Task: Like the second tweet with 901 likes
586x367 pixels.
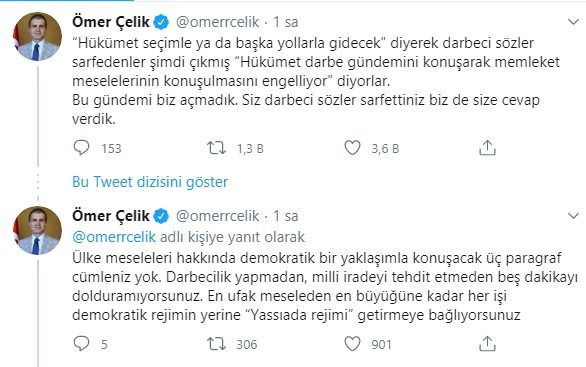Action: point(352,344)
